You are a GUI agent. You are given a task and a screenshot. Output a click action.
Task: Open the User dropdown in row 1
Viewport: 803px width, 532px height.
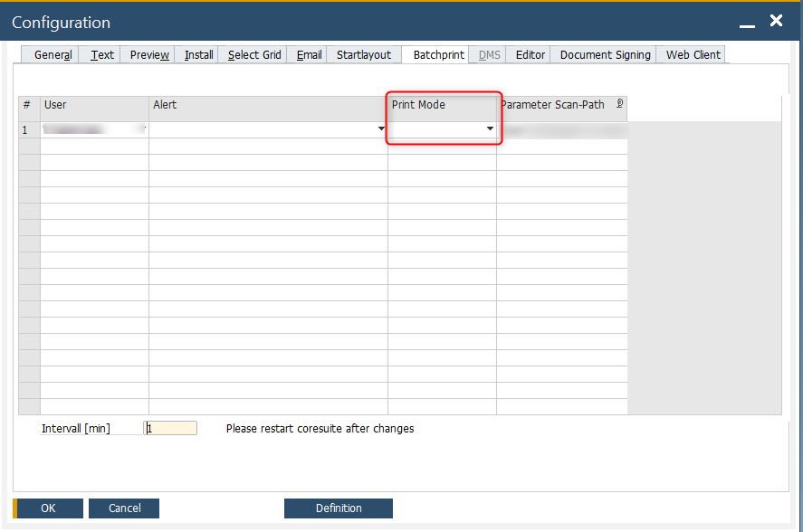142,129
